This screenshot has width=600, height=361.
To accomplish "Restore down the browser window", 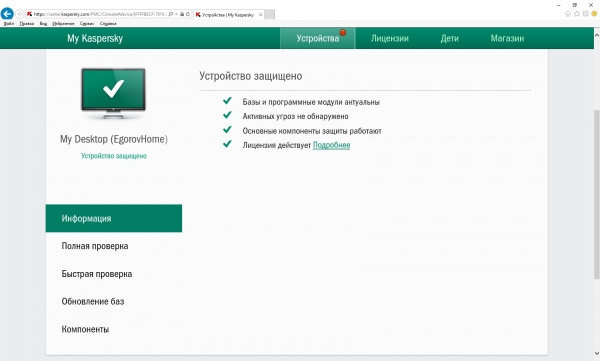I will click(574, 5).
